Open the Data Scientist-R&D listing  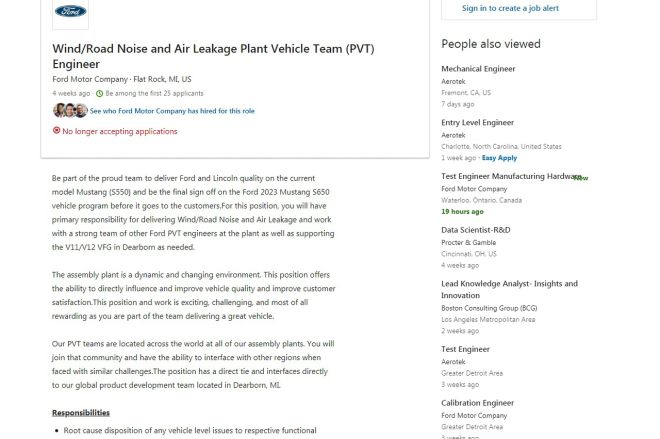[476, 230]
